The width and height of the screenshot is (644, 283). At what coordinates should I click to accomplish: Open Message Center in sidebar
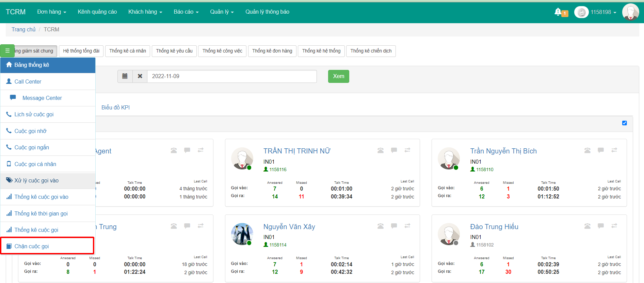point(48,98)
